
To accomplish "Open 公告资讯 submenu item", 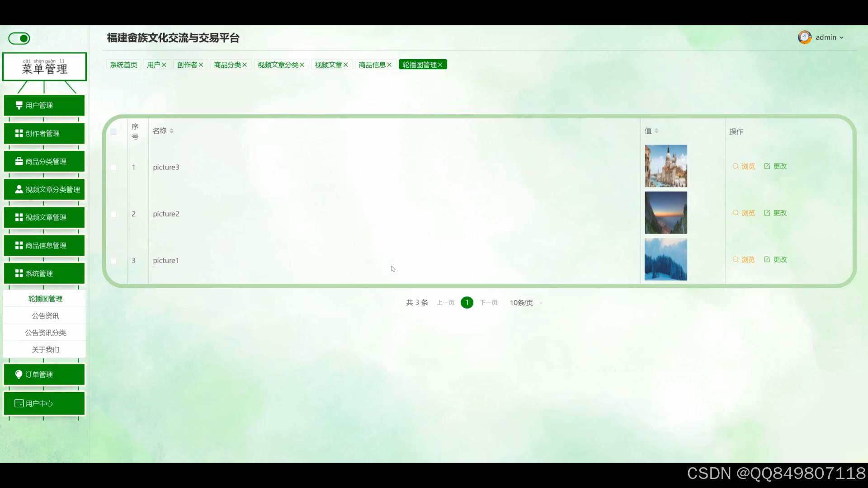I will pos(45,315).
